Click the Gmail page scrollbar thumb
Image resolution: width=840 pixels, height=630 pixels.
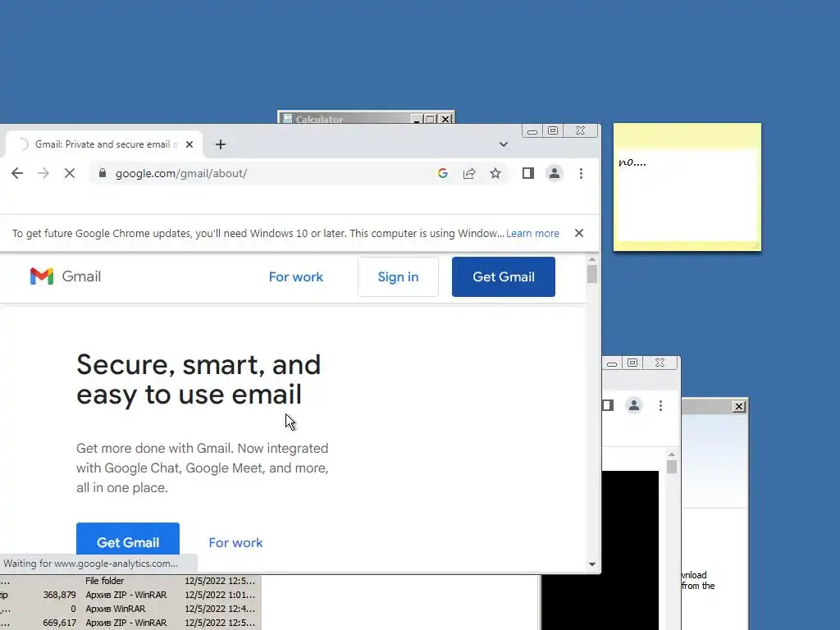point(592,274)
